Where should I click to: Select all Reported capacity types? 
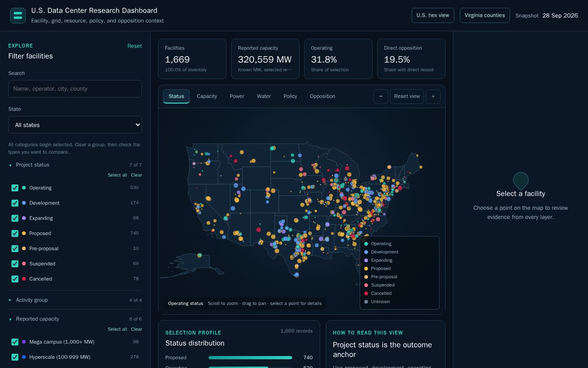pyautogui.click(x=117, y=329)
